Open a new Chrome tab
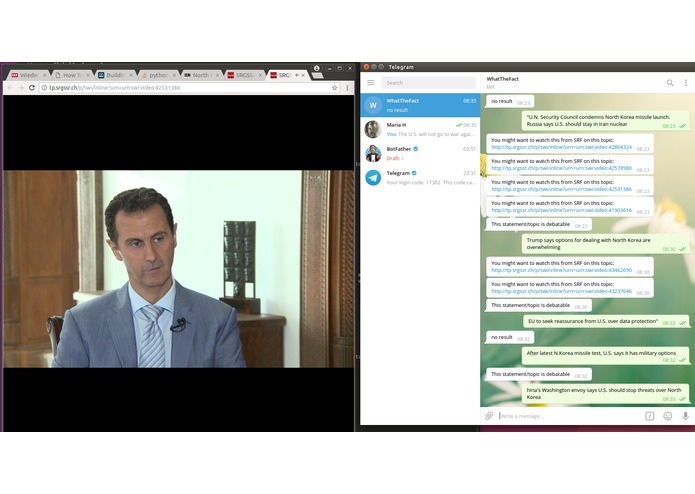 [x=317, y=76]
